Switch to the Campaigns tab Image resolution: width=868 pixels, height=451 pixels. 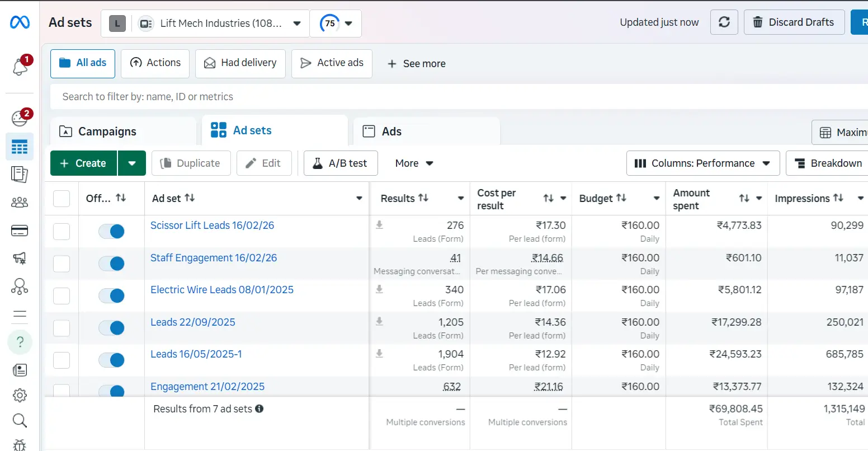pyautogui.click(x=106, y=131)
